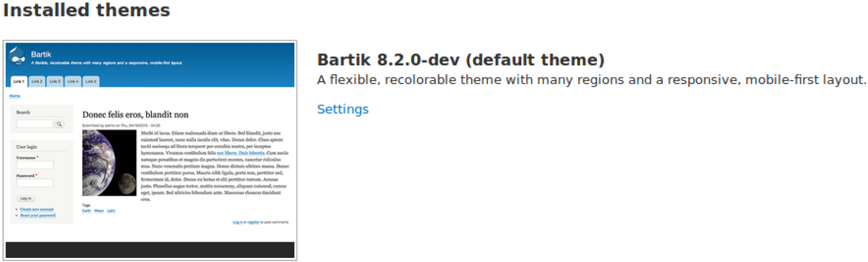Focus the Password field in preview
Viewport: 868px width, 262px height.
pos(34,183)
